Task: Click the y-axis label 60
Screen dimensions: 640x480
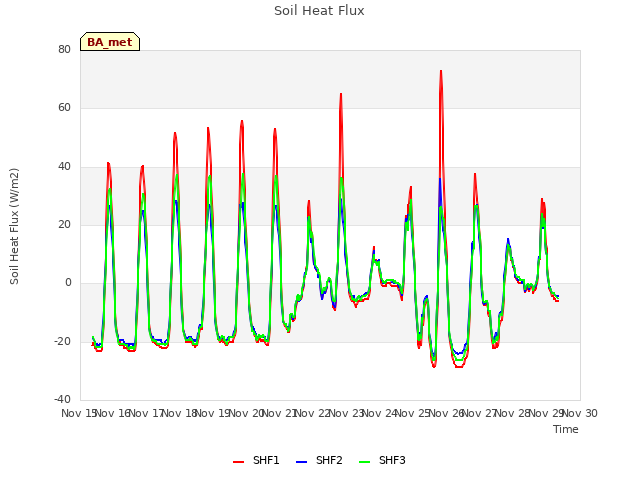Action: [64, 108]
